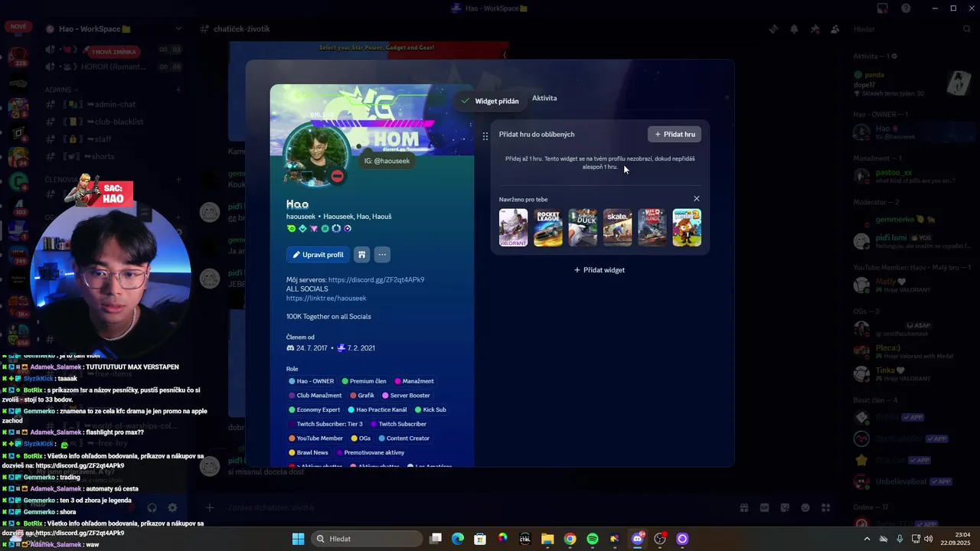Viewport: 980px width, 551px height.
Task: Open the Discord inbox icon in title bar
Action: [883, 8]
